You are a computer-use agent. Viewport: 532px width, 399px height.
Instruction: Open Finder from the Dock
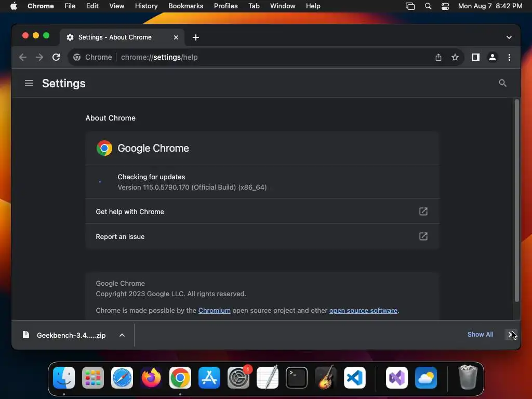pos(64,378)
